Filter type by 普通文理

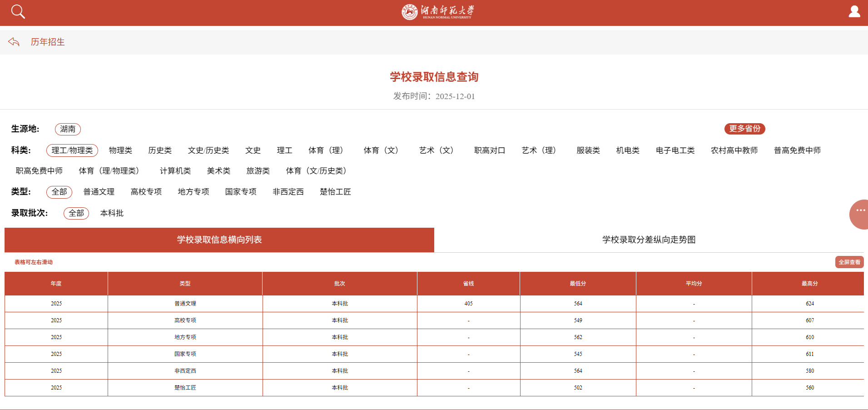click(x=99, y=192)
